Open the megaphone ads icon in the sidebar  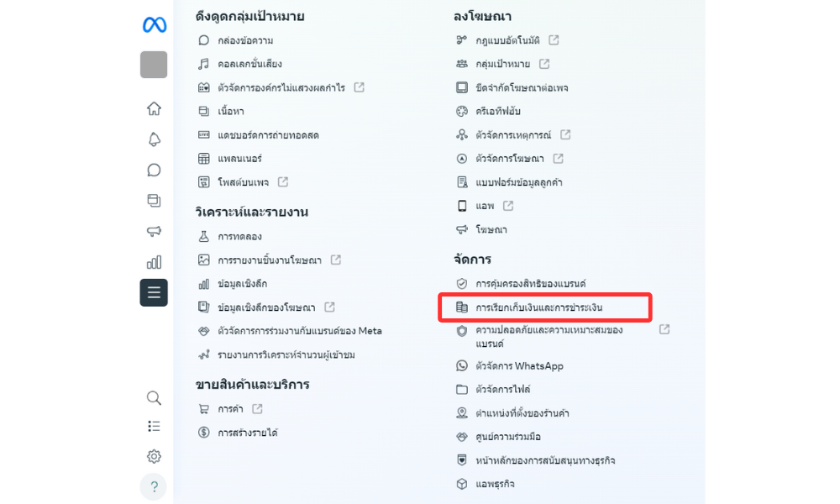pyautogui.click(x=154, y=231)
